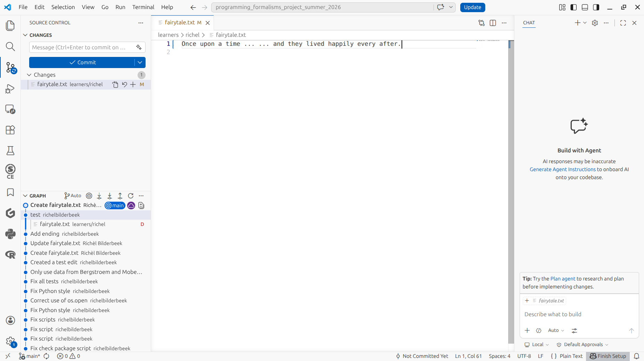Pull changes in Graph toolbar
644x361 pixels.
[110, 196]
